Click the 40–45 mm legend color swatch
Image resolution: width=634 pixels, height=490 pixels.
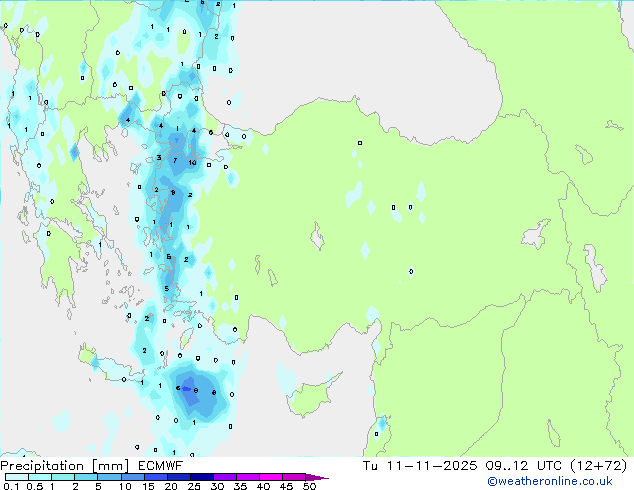click(x=270, y=477)
